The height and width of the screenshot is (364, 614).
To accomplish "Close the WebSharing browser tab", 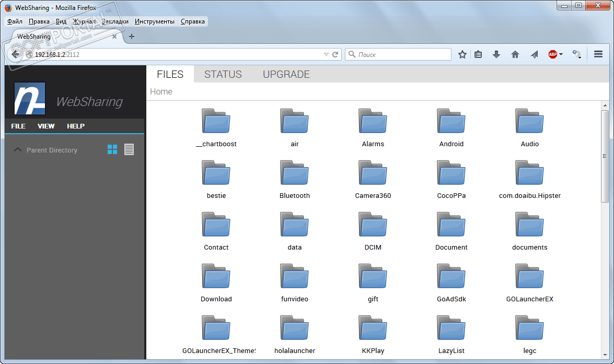I will (x=114, y=37).
